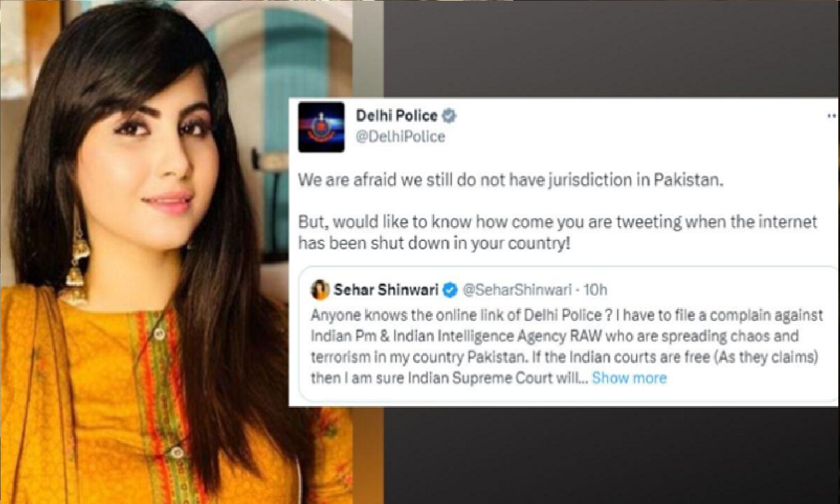840x504 pixels.
Task: Click the line about jurisdiction in Pakistan
Action: [x=510, y=180]
